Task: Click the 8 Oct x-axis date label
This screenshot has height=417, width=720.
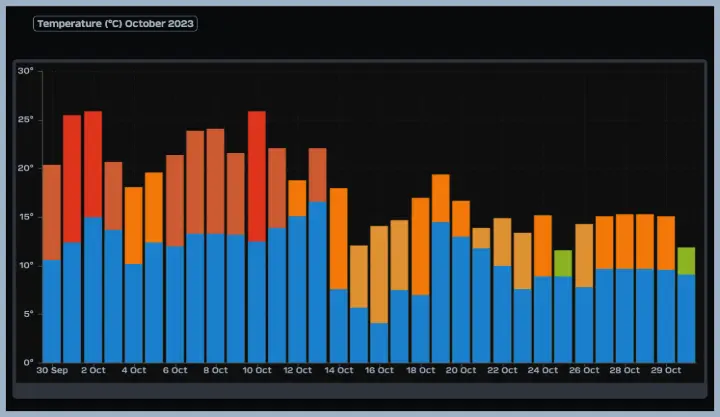Action: pos(216,370)
